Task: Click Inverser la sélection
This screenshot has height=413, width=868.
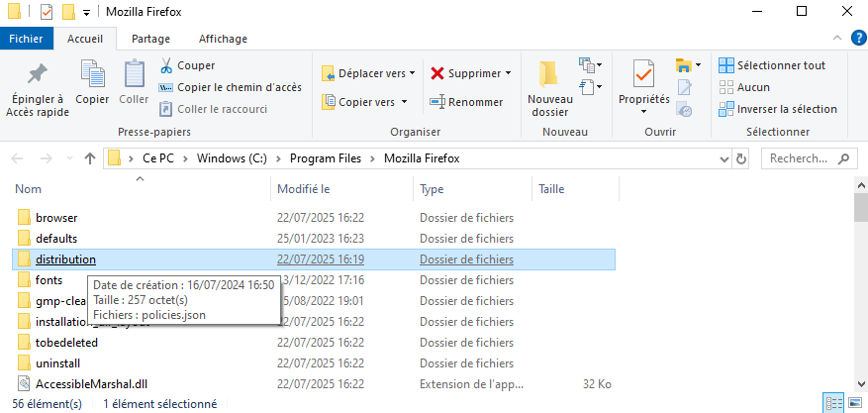Action: tap(786, 109)
